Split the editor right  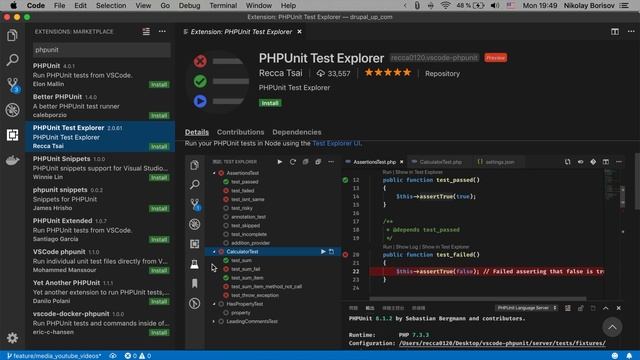pyautogui.click(x=615, y=31)
